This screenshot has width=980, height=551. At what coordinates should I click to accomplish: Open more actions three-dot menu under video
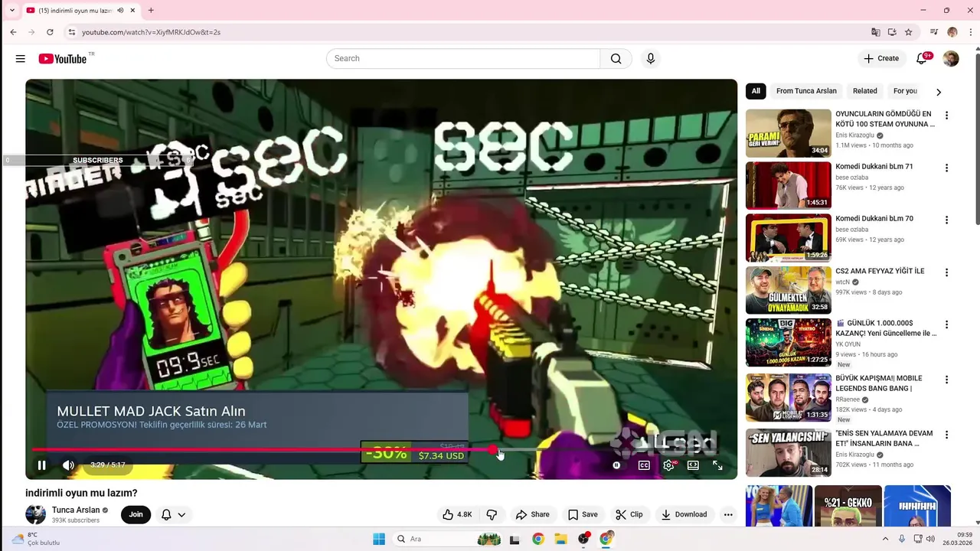(x=728, y=515)
